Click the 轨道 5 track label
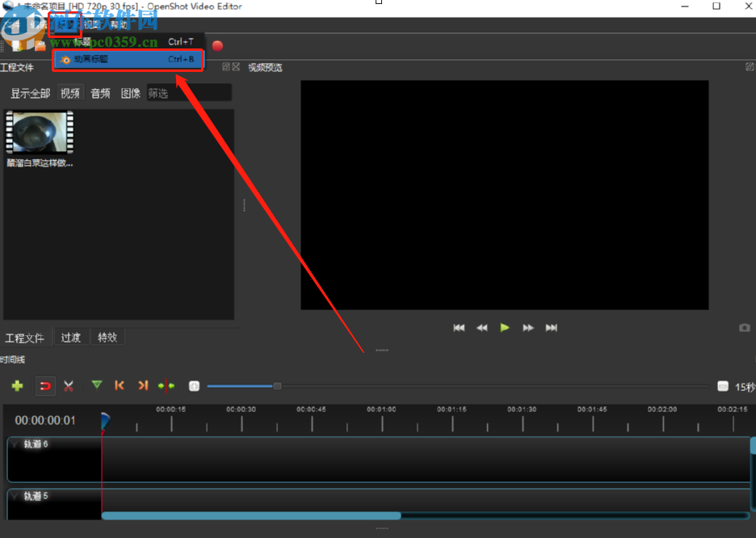 [36, 496]
